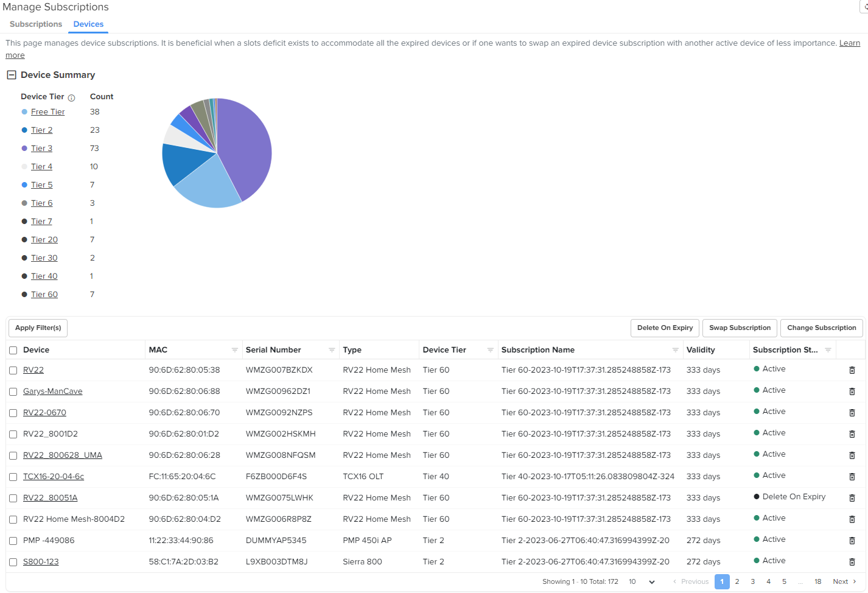Switch to the Subscriptions tab
The height and width of the screenshot is (593, 868).
36,24
